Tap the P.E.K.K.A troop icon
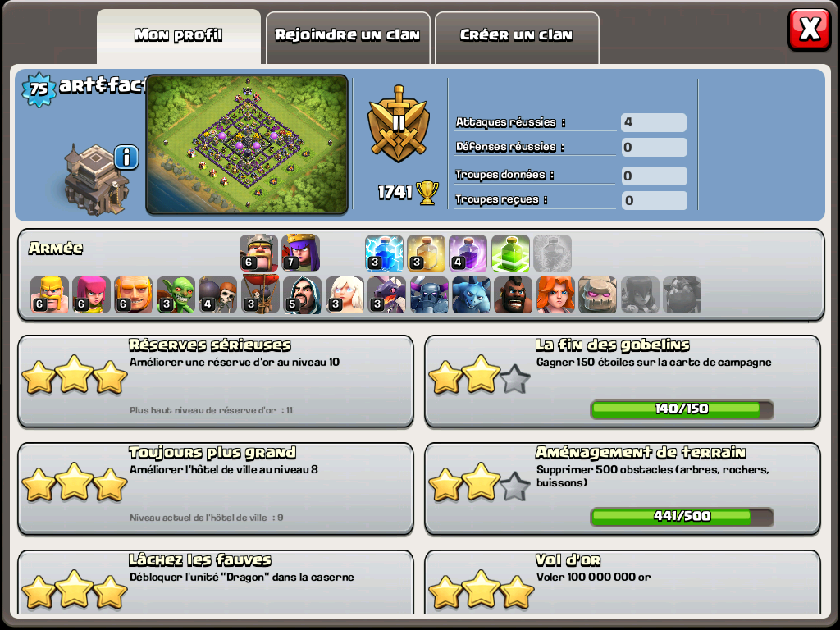 [x=429, y=294]
